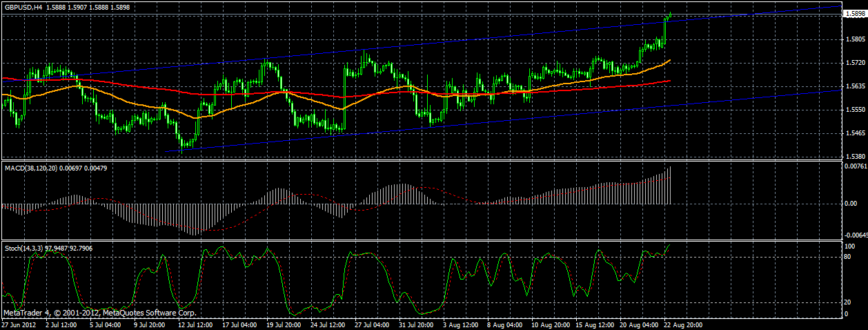868x330 pixels.
Task: Click the 31 Jul 20:00 time label
Action: (x=415, y=323)
